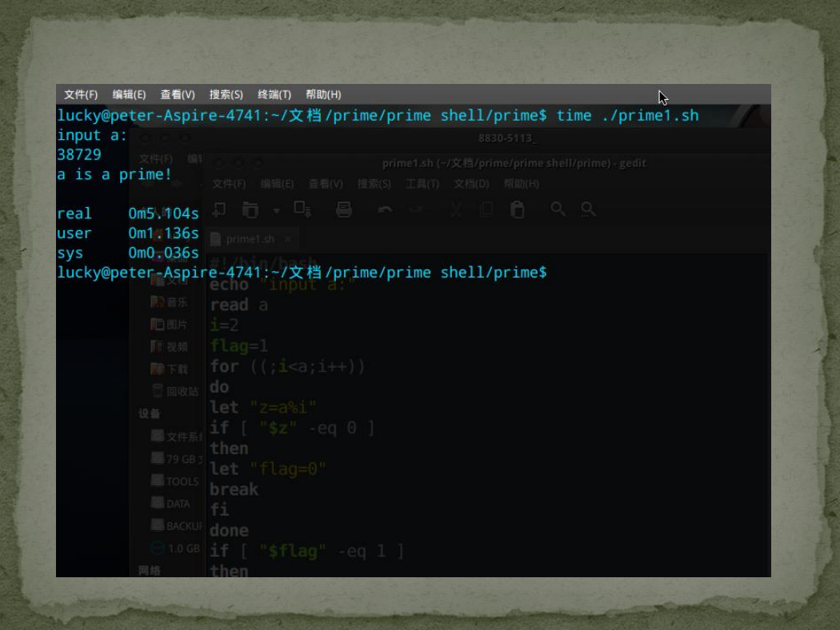This screenshot has height=630, width=840.
Task: Click 'for ((;i<a;i++))' line in gedit
Action: coord(287,367)
